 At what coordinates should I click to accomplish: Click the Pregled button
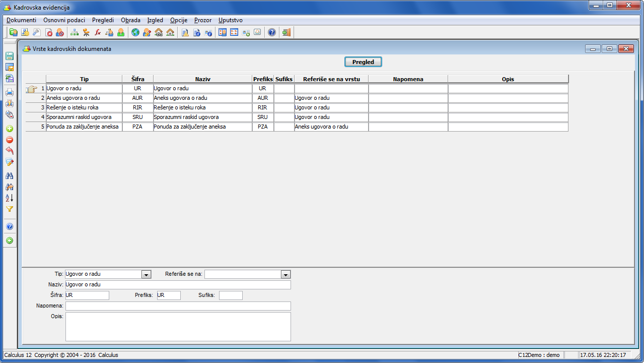[363, 62]
